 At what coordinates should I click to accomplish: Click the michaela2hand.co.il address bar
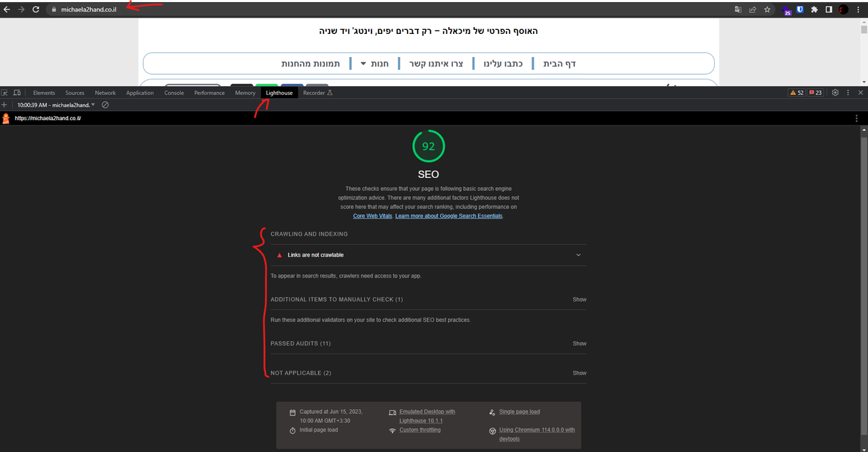coord(88,10)
